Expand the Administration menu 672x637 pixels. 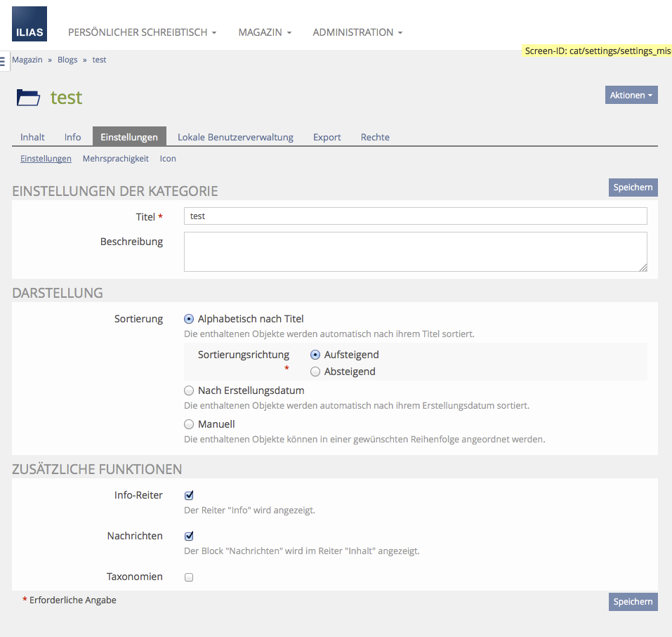[357, 32]
